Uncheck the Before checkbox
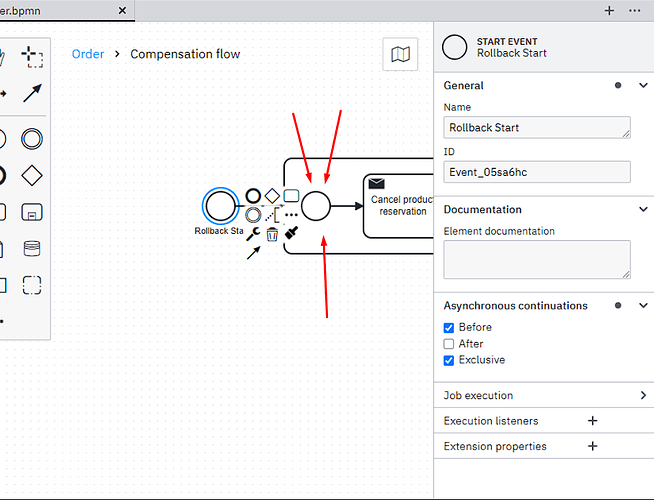This screenshot has height=500, width=654. click(x=449, y=328)
